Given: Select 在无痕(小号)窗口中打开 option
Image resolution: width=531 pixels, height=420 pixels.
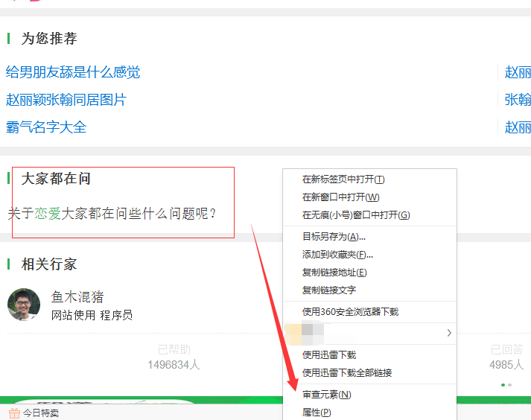Looking at the screenshot, I should click(x=356, y=215).
